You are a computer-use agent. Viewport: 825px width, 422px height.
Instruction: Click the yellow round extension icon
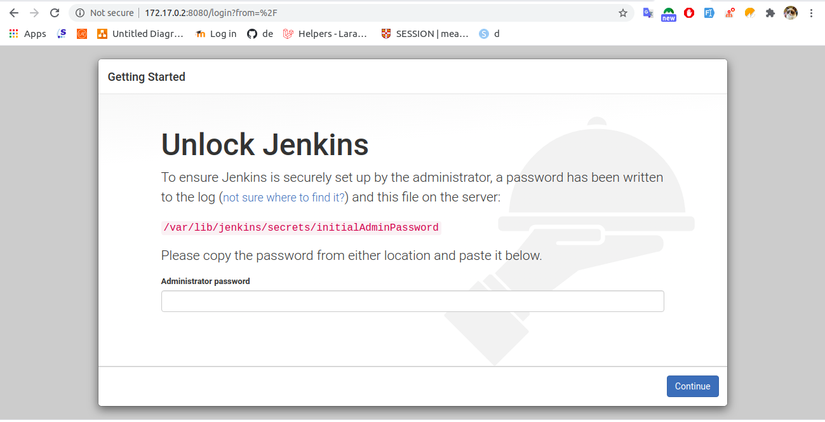click(x=750, y=13)
